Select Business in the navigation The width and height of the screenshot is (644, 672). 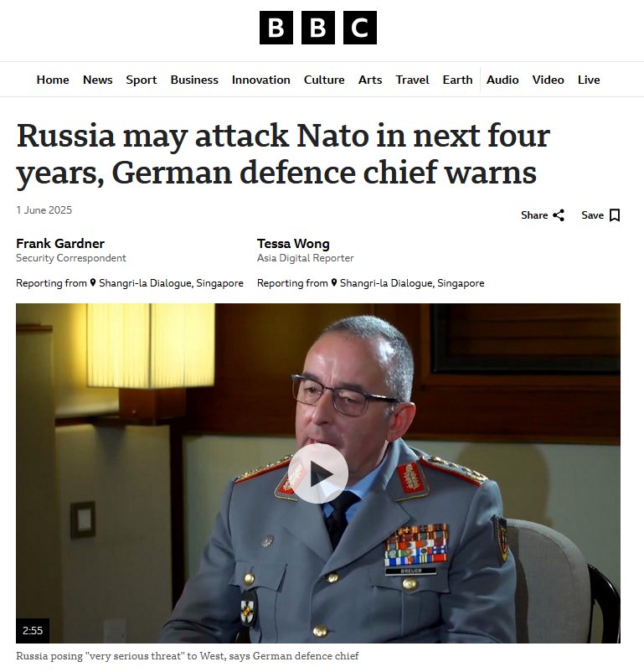194,80
